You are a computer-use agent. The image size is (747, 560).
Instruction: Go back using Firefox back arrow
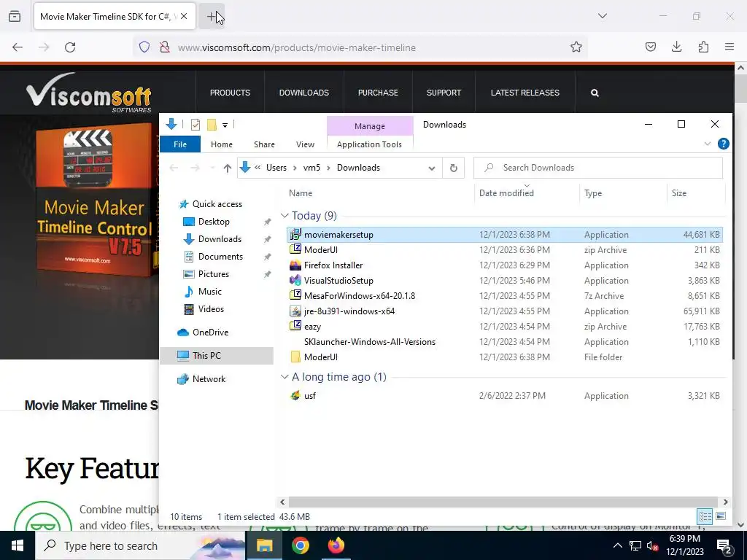(x=18, y=47)
